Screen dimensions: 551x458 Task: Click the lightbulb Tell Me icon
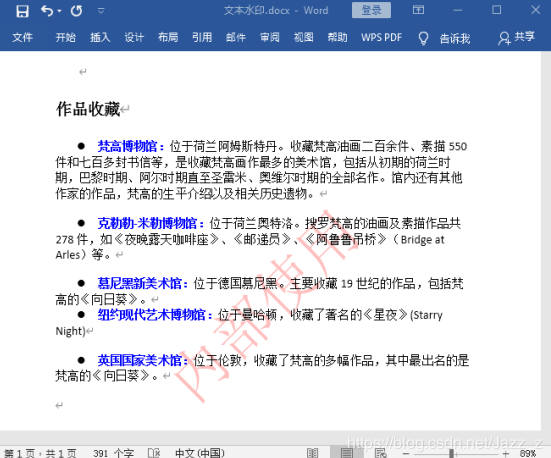[423, 38]
